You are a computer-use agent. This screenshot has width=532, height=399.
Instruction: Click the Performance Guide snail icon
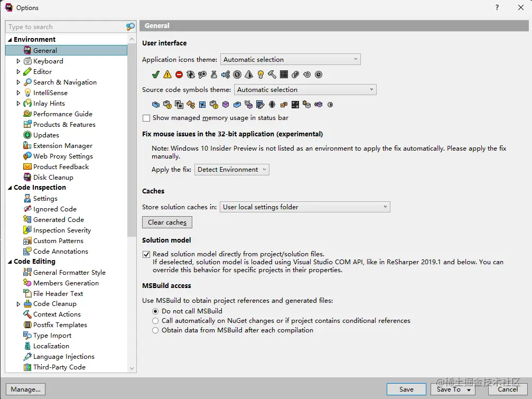pos(27,114)
